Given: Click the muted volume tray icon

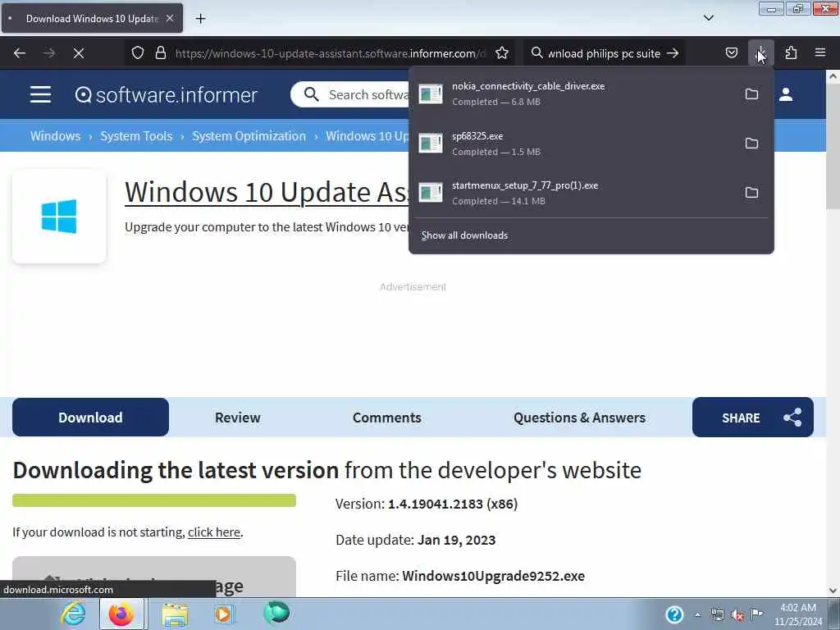Looking at the screenshot, I should (x=737, y=614).
